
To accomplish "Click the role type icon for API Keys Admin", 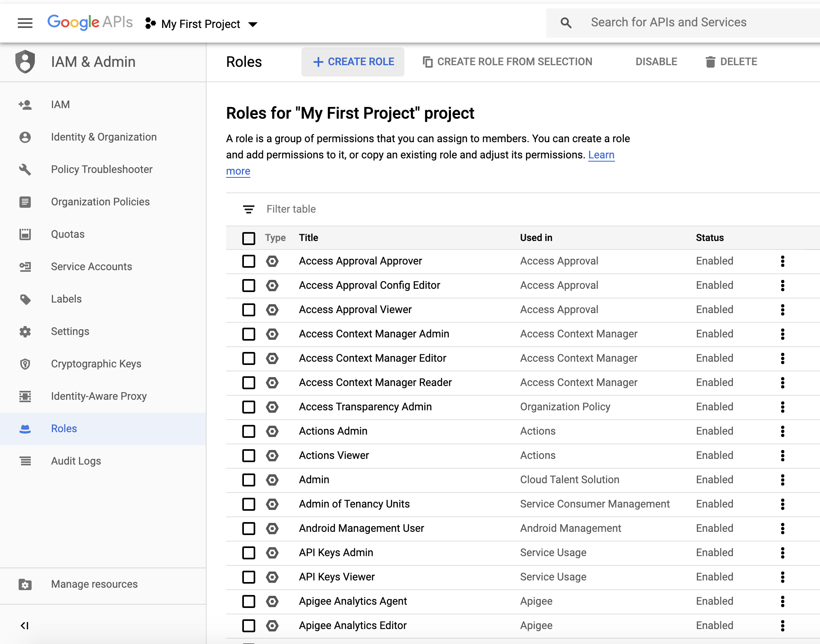I will (x=272, y=553).
